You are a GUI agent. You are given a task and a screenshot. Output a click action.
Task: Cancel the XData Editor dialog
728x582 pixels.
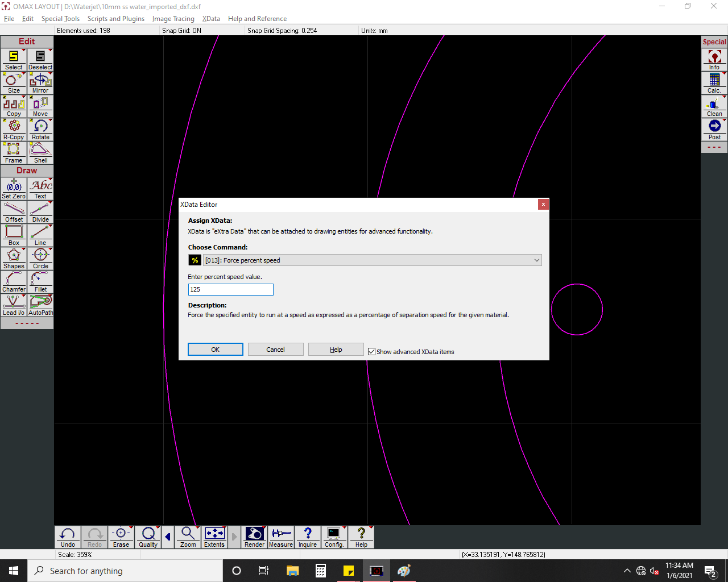pyautogui.click(x=276, y=350)
